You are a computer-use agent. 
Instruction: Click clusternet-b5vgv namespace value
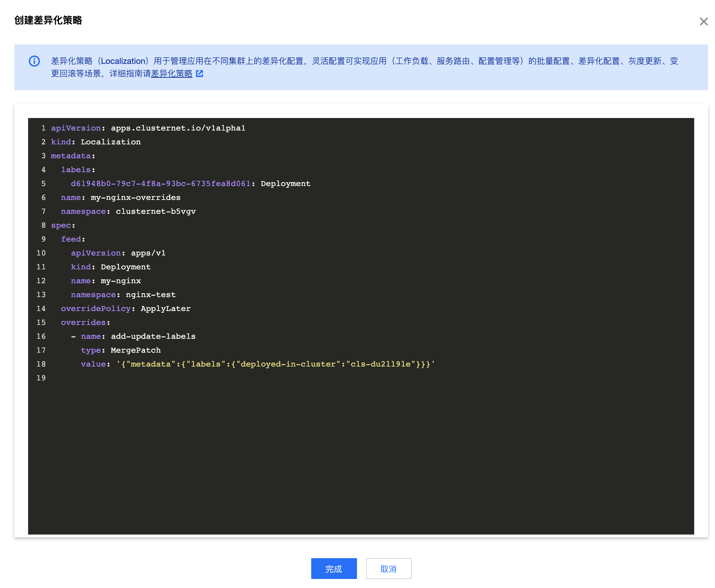tap(155, 211)
